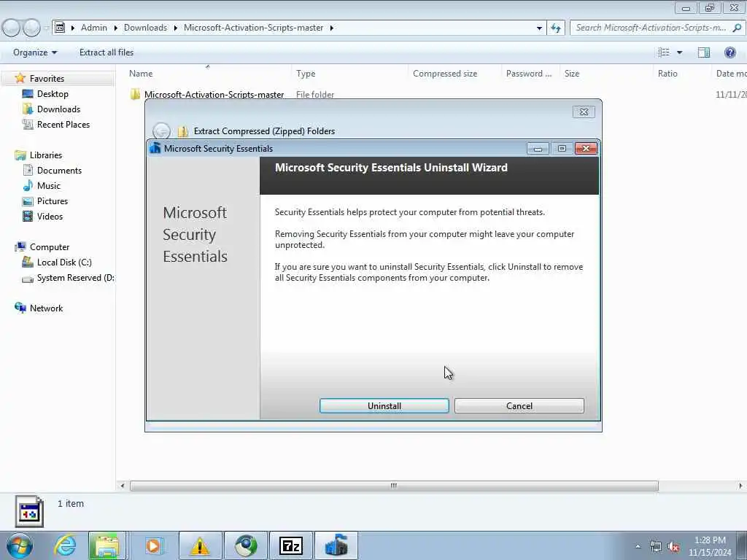Click the search magnifier icon
Screen dimensions: 747x560
pyautogui.click(x=737, y=28)
